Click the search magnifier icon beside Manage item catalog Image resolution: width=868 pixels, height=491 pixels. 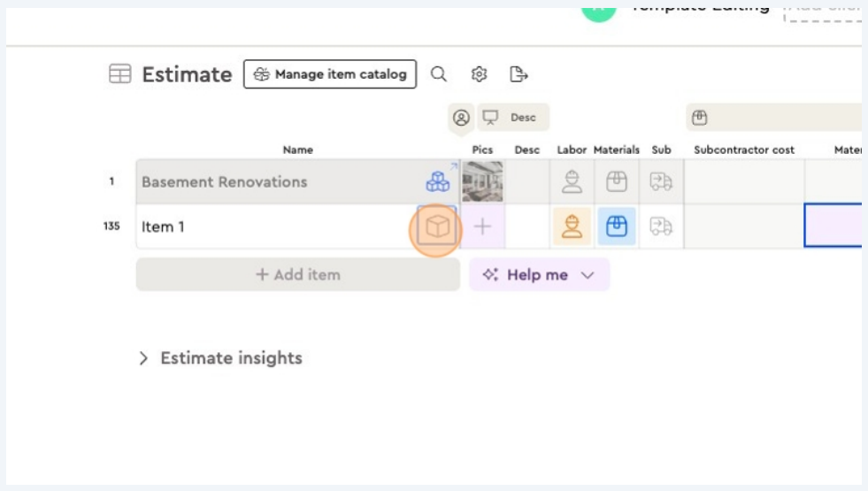439,74
